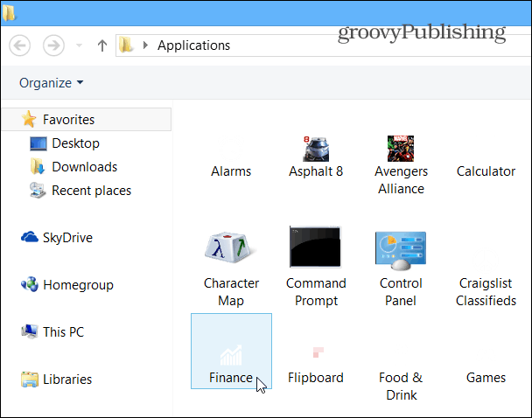Viewport: 532px width, 418px height.
Task: Click the This PC computer icon
Action: tap(30, 331)
